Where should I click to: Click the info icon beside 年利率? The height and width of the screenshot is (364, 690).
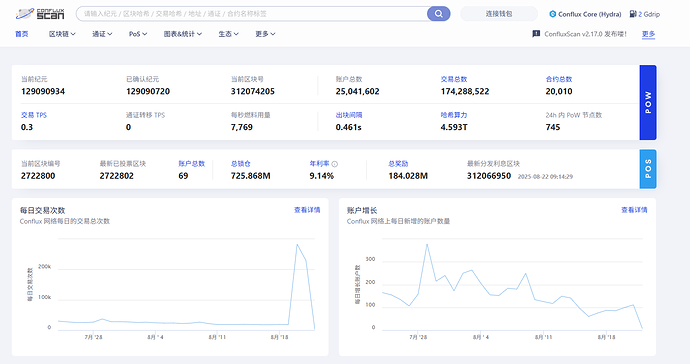pyautogui.click(x=334, y=164)
